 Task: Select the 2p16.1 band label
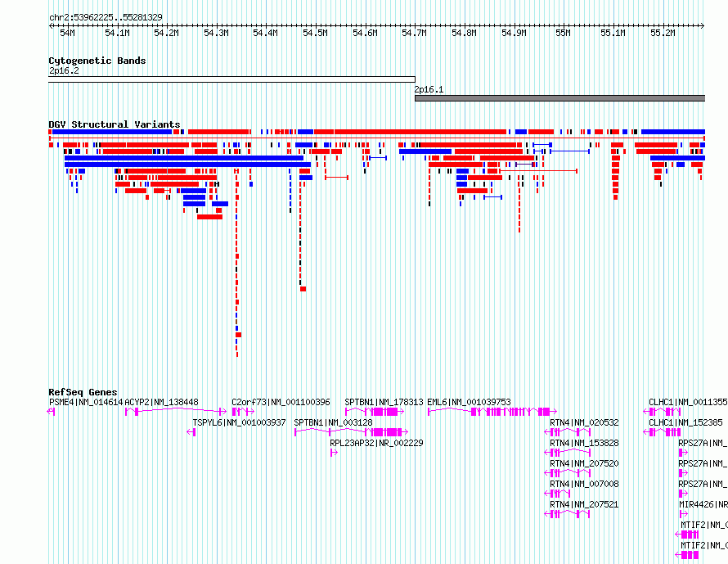pyautogui.click(x=429, y=90)
